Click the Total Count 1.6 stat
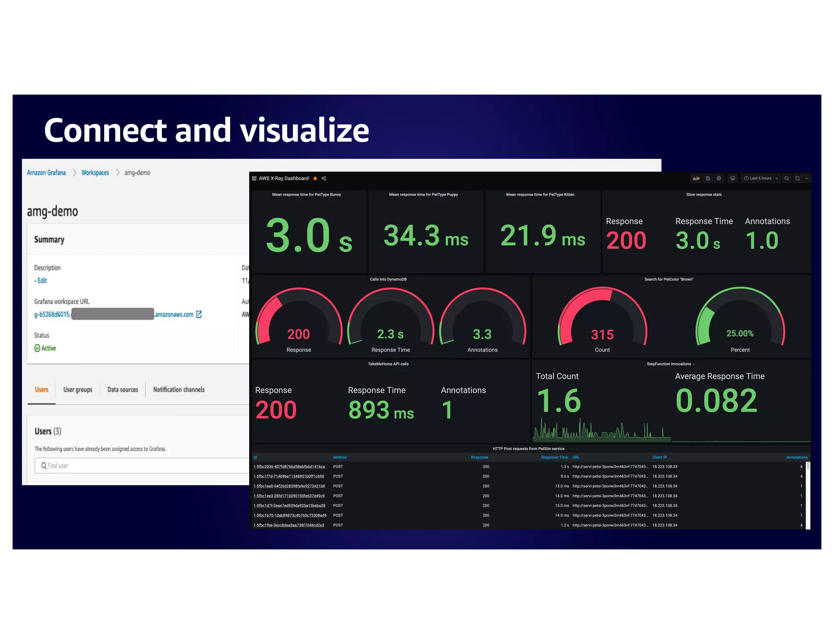This screenshot has width=834, height=644. click(559, 401)
